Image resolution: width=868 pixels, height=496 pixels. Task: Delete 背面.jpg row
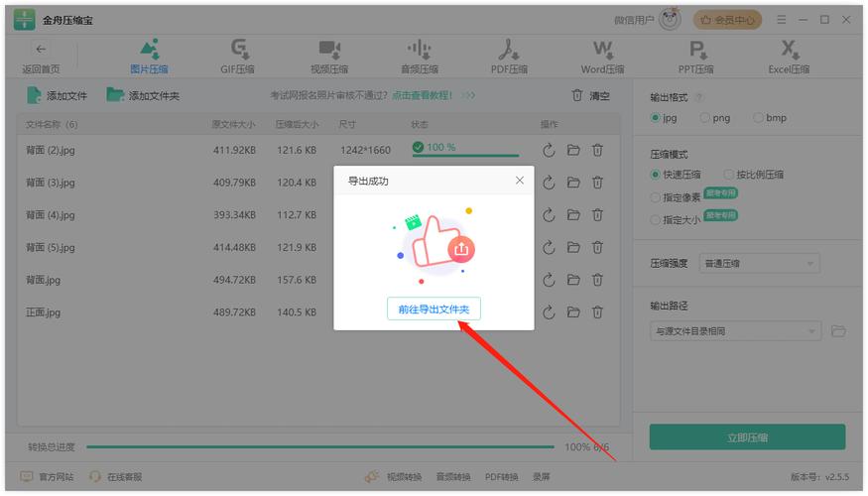point(597,280)
